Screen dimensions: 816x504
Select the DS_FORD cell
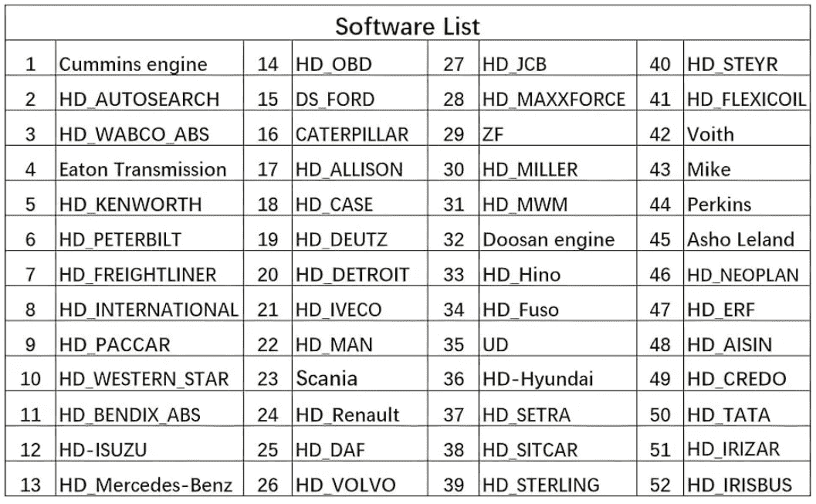pyautogui.click(x=335, y=100)
